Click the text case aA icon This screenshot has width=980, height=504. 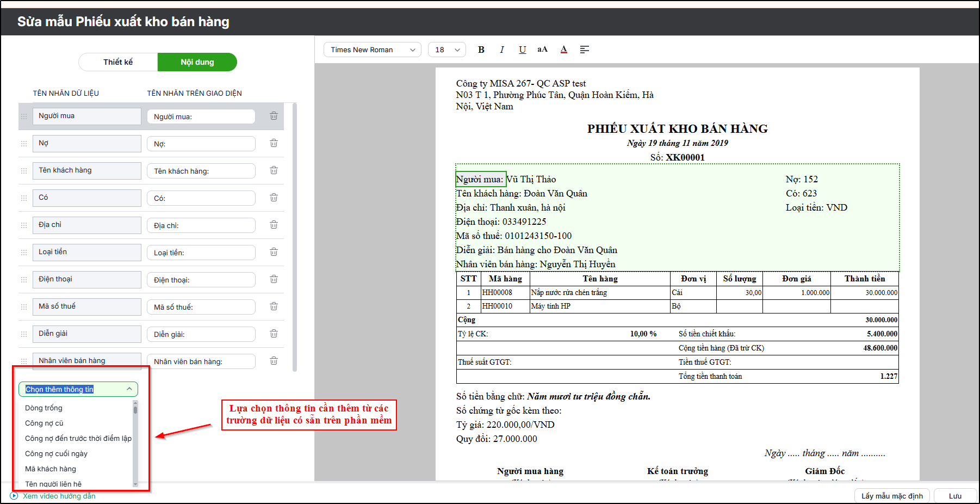542,50
